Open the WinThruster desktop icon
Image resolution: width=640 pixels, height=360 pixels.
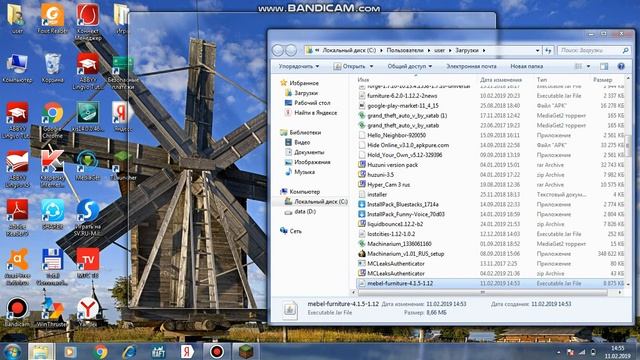point(52,312)
